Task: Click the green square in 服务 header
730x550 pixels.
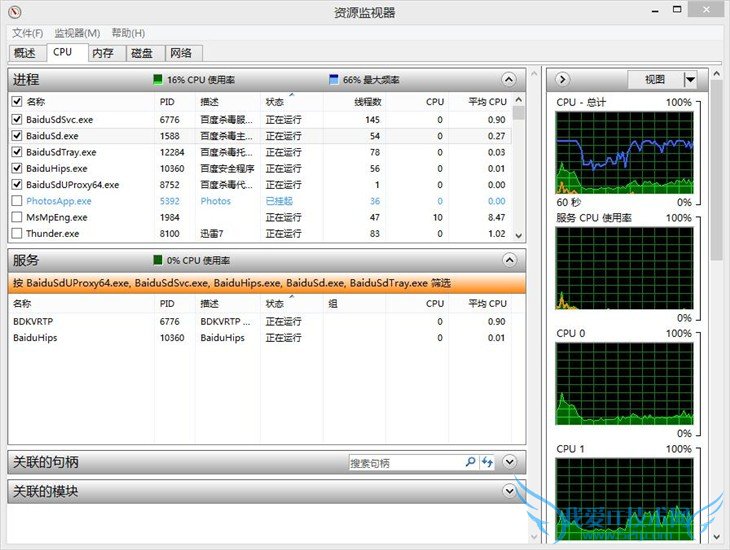Action: coord(158,259)
